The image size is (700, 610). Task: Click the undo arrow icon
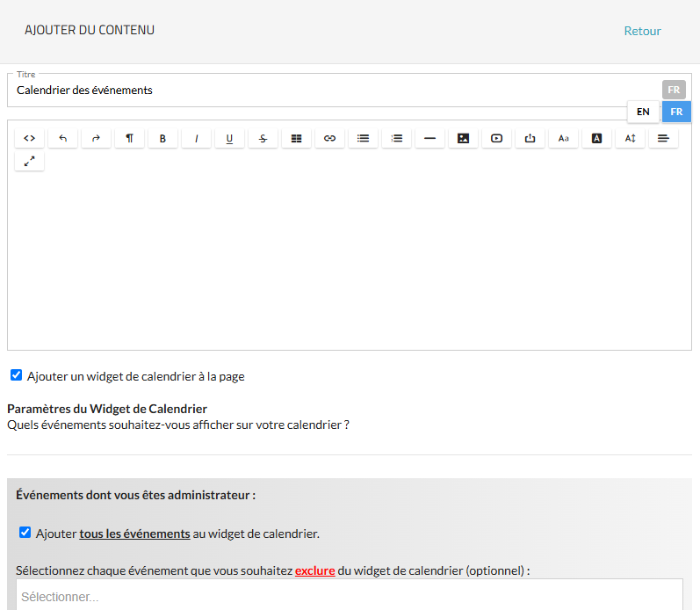click(62, 138)
